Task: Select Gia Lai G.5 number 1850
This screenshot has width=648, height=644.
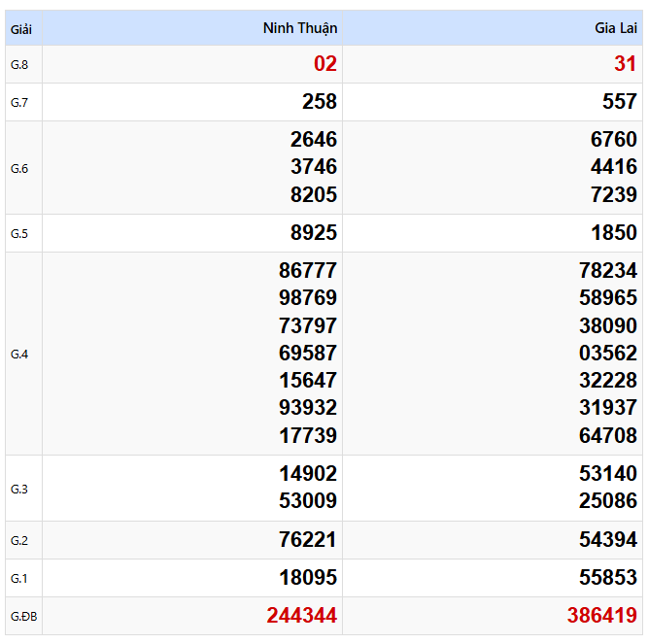Action: point(614,232)
